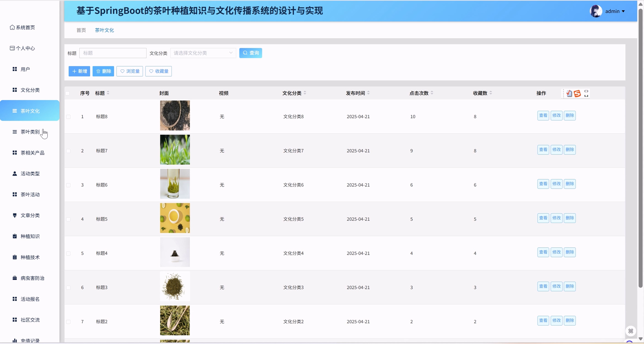Click the 标题 search input field

coord(113,53)
